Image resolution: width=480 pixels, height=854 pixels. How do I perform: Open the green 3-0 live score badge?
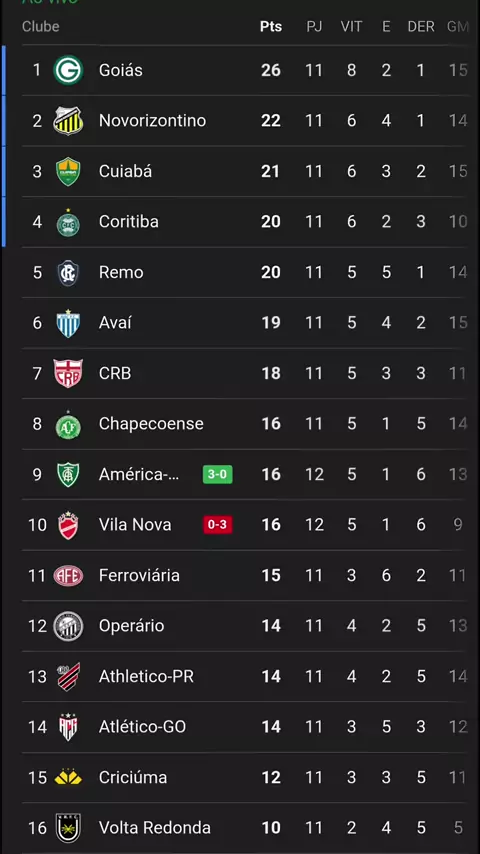pyautogui.click(x=217, y=474)
